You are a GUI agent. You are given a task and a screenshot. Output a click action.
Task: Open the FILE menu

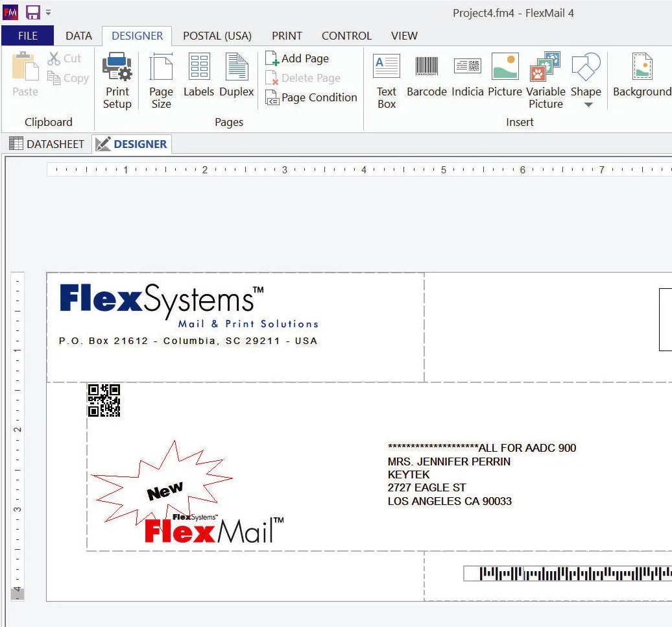pos(27,36)
